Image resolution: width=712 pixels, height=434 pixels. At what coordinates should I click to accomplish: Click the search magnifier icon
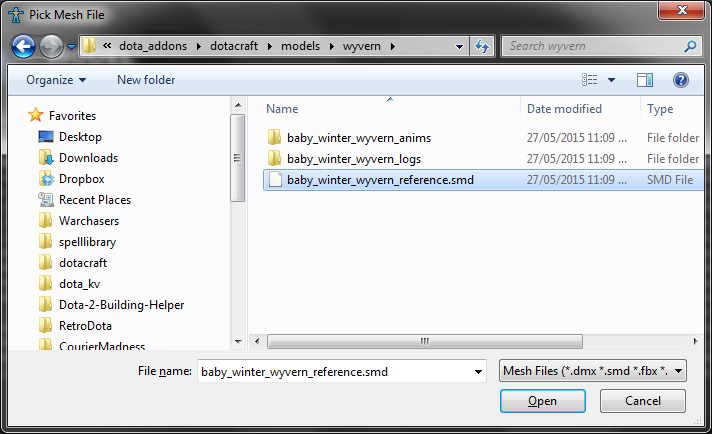(690, 46)
